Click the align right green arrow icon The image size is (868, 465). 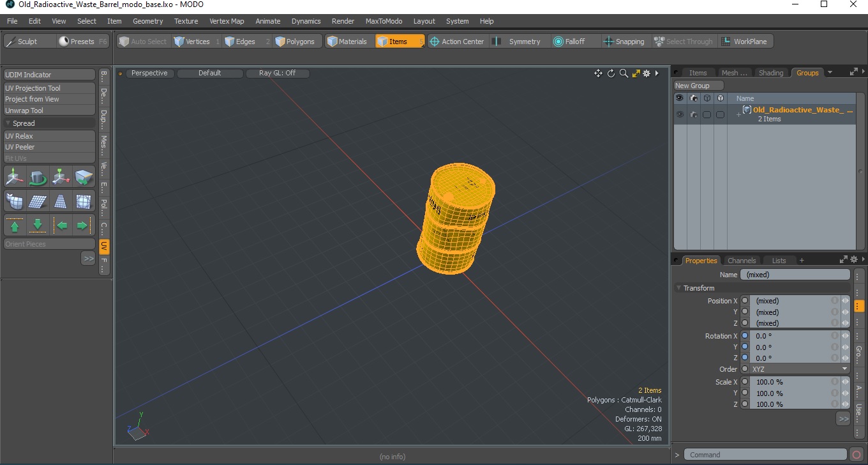point(84,225)
